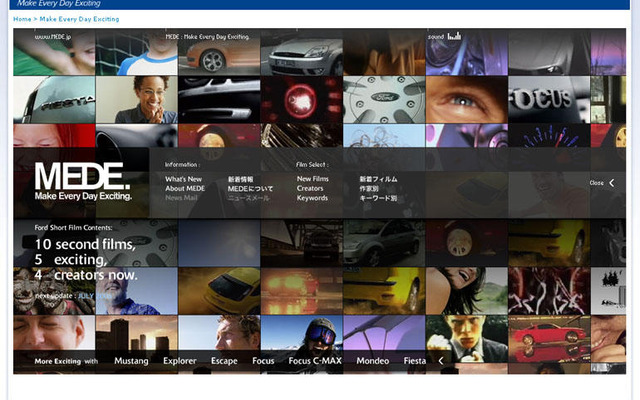Open the silver car front thumbnail
Viewport: 640px width, 400px height.
tap(302, 52)
